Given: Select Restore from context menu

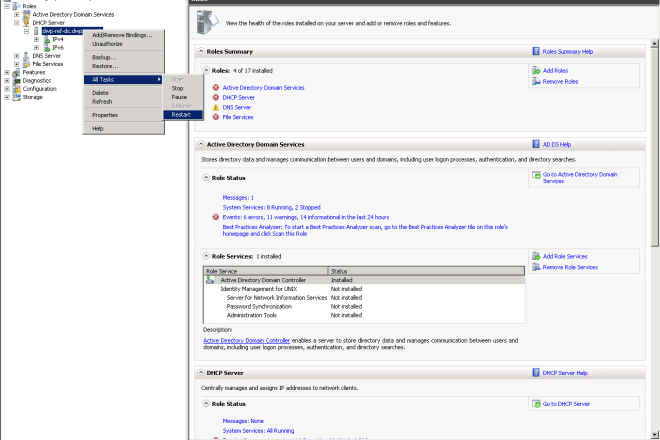Looking at the screenshot, I should pos(123,66).
